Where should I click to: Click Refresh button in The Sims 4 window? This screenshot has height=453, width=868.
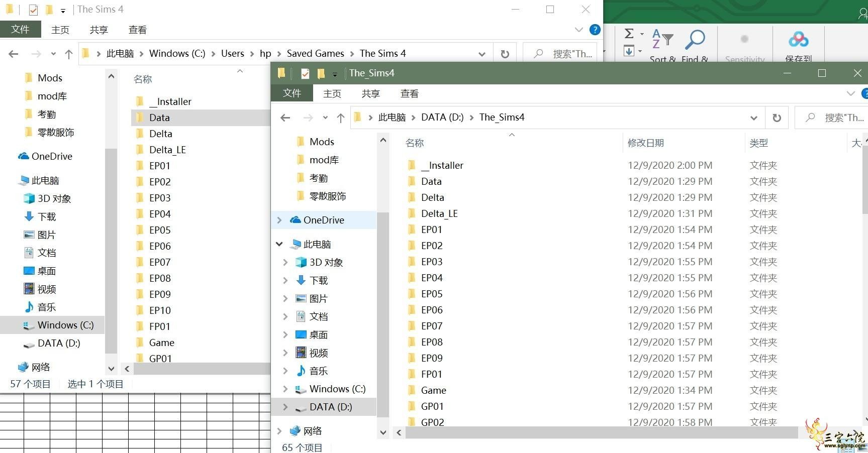[x=505, y=54]
